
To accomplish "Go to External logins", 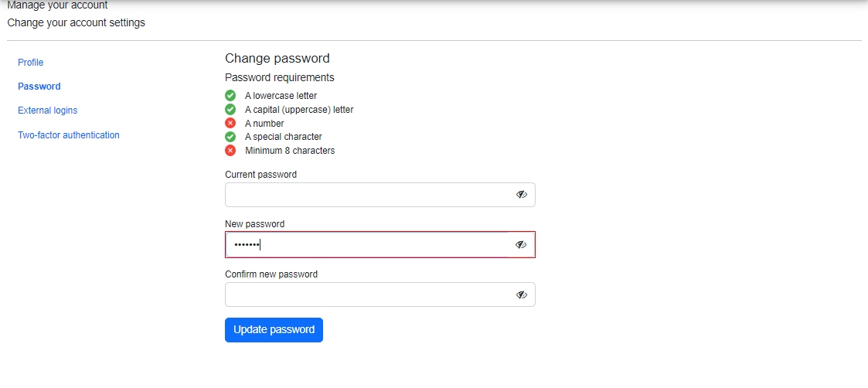I will (x=48, y=111).
